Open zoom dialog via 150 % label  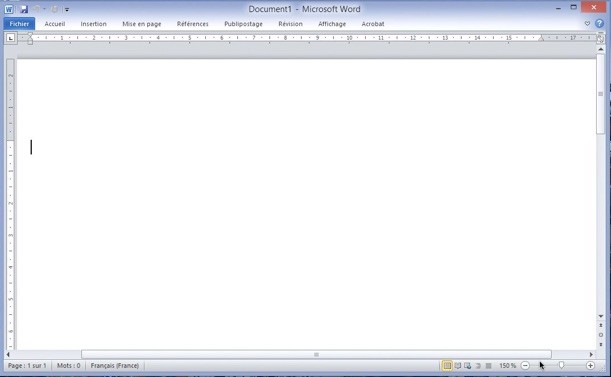(x=507, y=366)
